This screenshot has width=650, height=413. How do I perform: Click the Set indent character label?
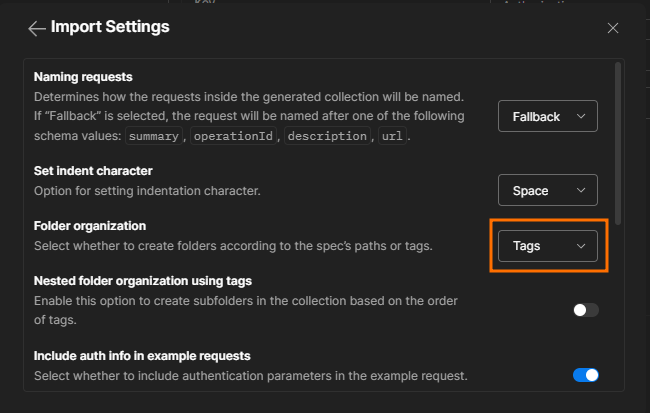[x=93, y=171]
